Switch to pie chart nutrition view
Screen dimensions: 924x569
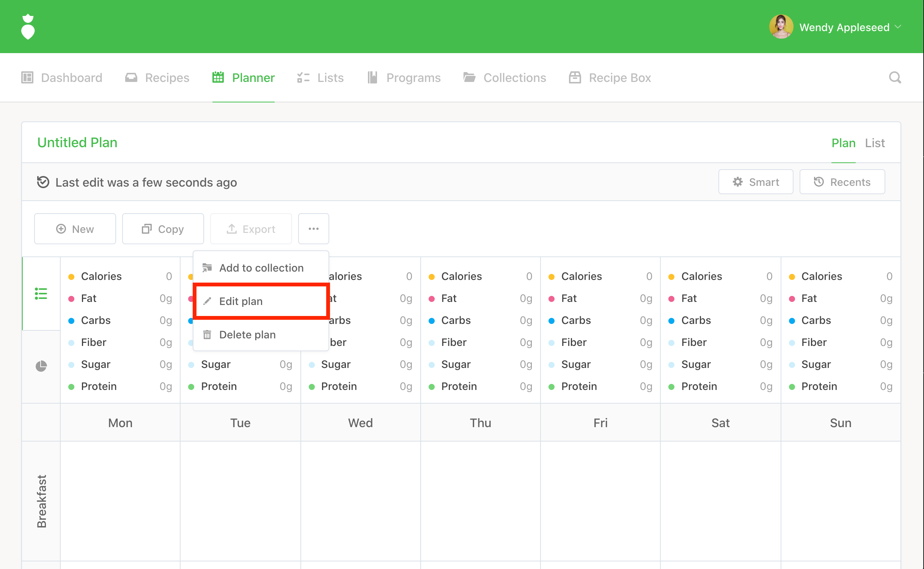tap(41, 366)
